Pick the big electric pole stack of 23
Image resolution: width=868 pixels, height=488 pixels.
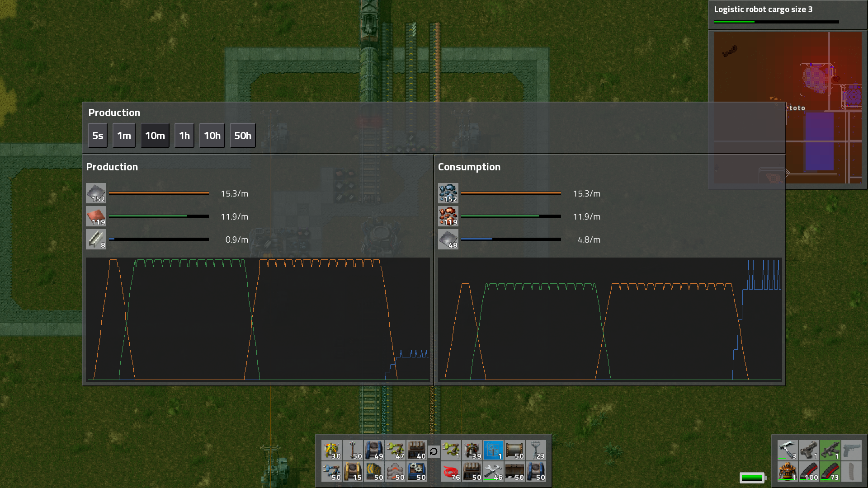pyautogui.click(x=536, y=450)
